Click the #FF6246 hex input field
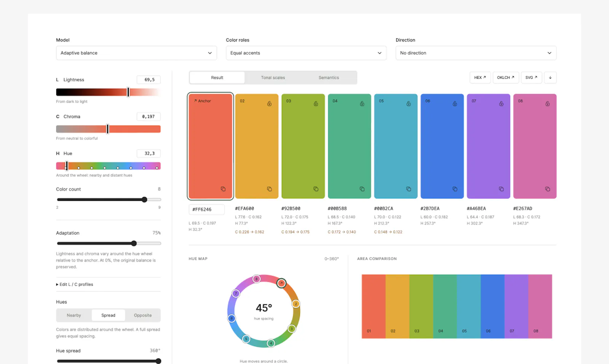This screenshot has width=609, height=364. 207,210
